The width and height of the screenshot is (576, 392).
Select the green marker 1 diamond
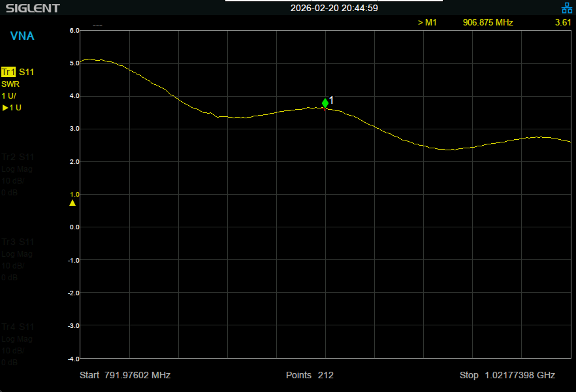(325, 103)
